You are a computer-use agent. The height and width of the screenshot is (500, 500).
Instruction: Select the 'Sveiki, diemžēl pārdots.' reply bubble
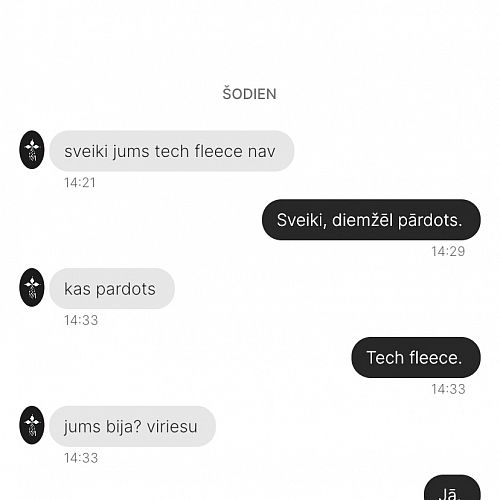click(x=371, y=220)
